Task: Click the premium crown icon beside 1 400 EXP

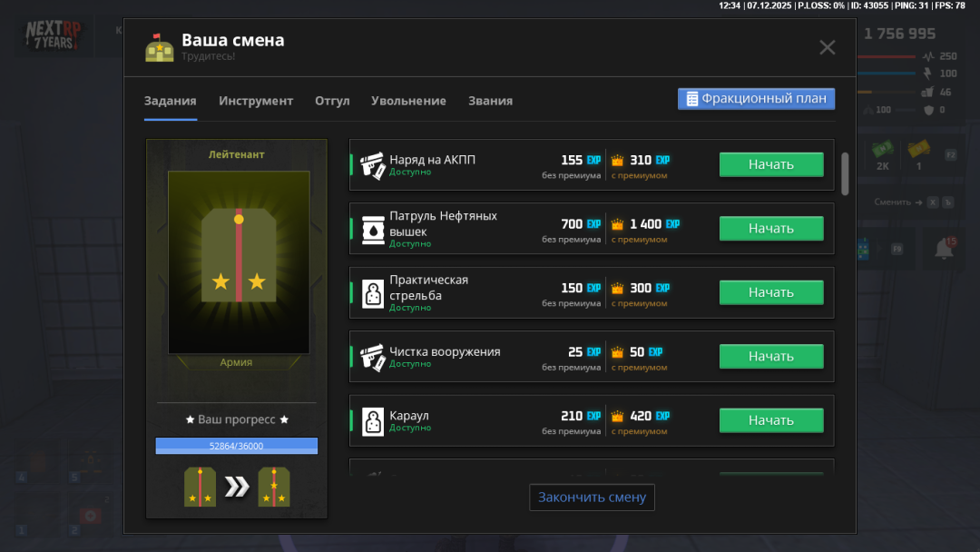Action: tap(618, 224)
